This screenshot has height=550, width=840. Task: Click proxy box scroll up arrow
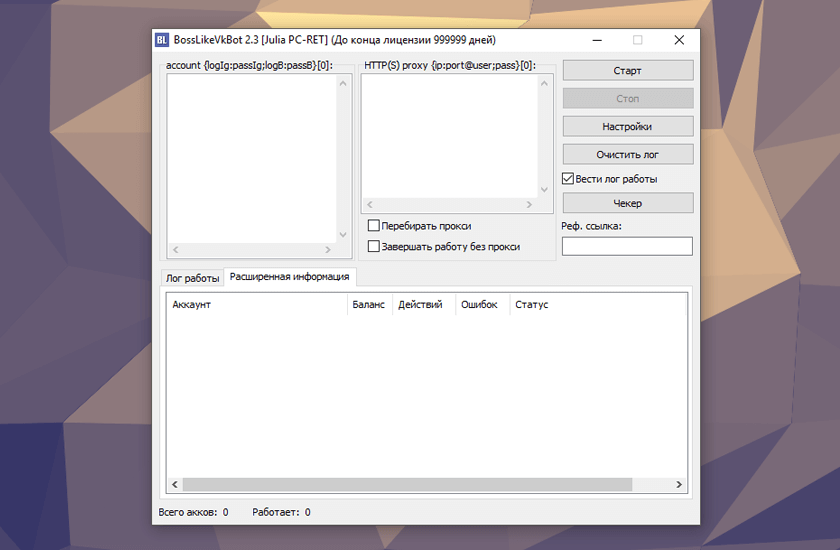(544, 83)
